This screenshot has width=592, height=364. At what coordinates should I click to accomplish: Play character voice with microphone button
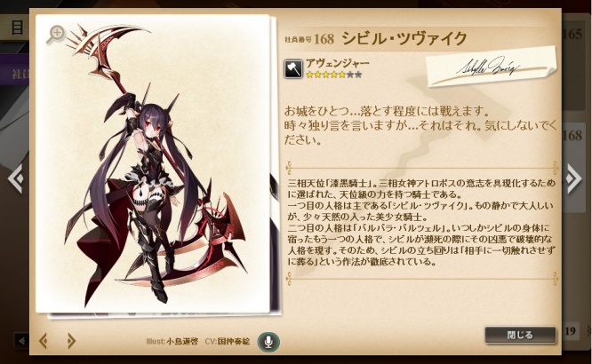pyautogui.click(x=268, y=342)
